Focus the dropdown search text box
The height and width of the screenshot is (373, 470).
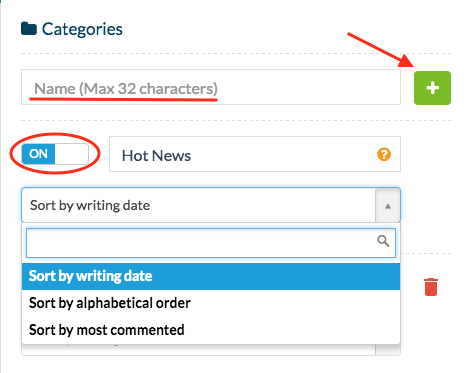211,243
